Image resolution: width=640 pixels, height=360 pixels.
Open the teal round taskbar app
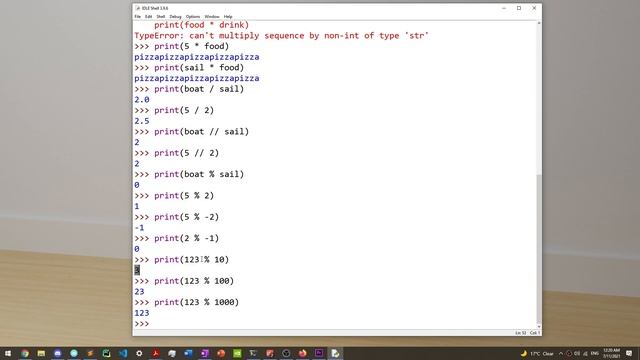74,353
